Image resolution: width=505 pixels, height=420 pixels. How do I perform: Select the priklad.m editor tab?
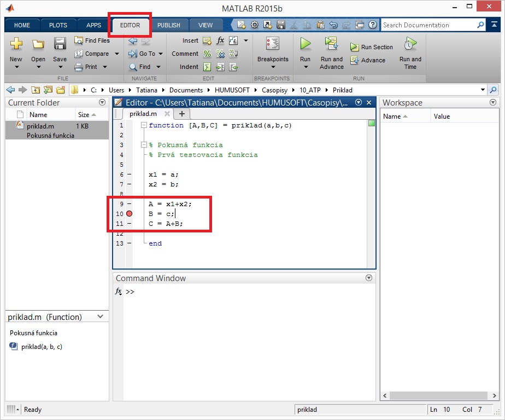click(143, 114)
